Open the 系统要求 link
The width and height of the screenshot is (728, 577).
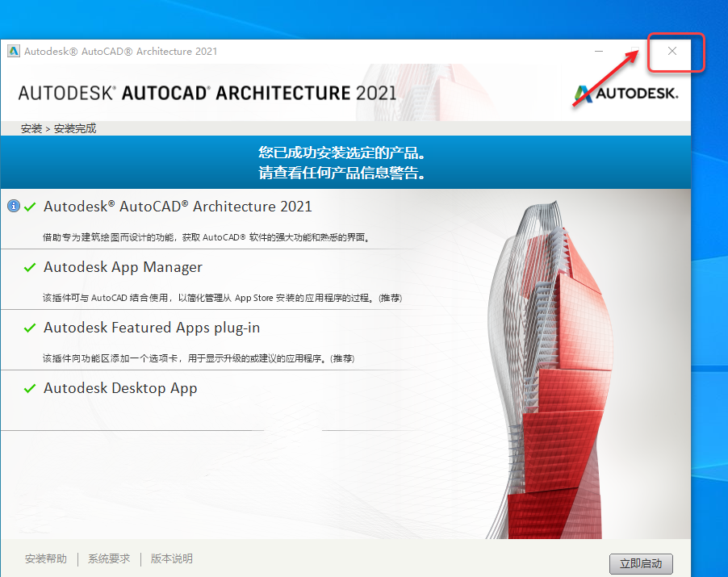(x=109, y=558)
